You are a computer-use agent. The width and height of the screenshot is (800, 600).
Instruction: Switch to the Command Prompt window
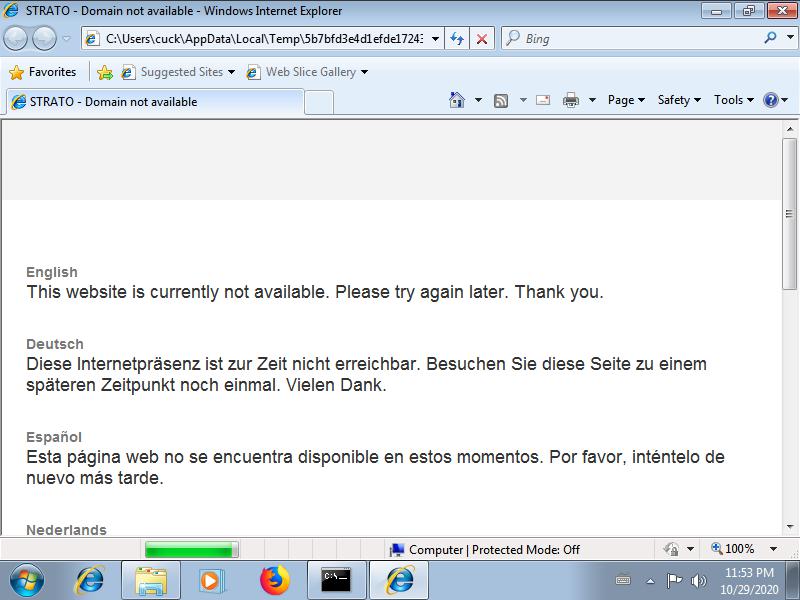coord(337,581)
